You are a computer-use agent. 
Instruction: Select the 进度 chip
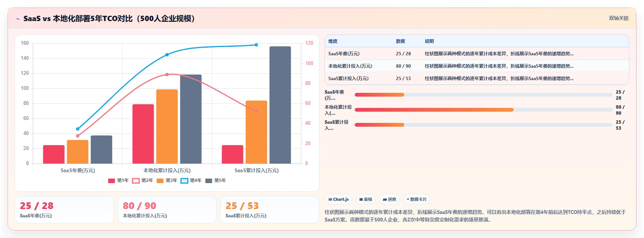click(389, 199)
